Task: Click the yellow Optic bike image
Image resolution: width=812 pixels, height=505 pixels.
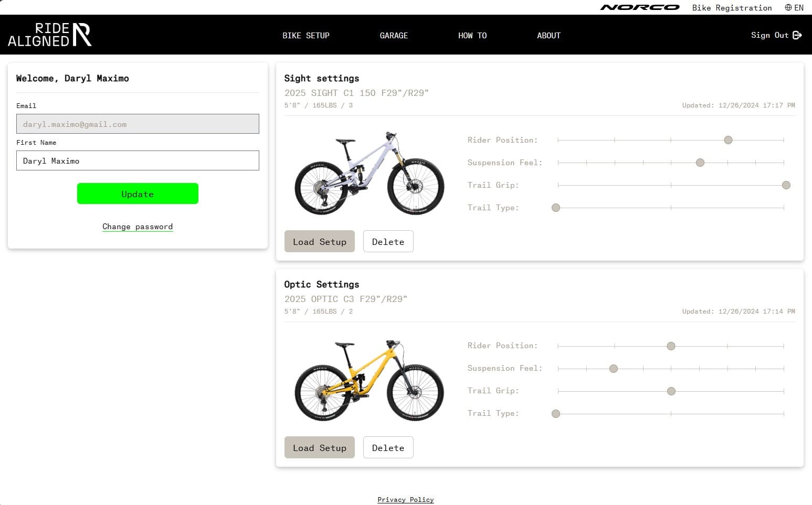Action: (x=370, y=380)
